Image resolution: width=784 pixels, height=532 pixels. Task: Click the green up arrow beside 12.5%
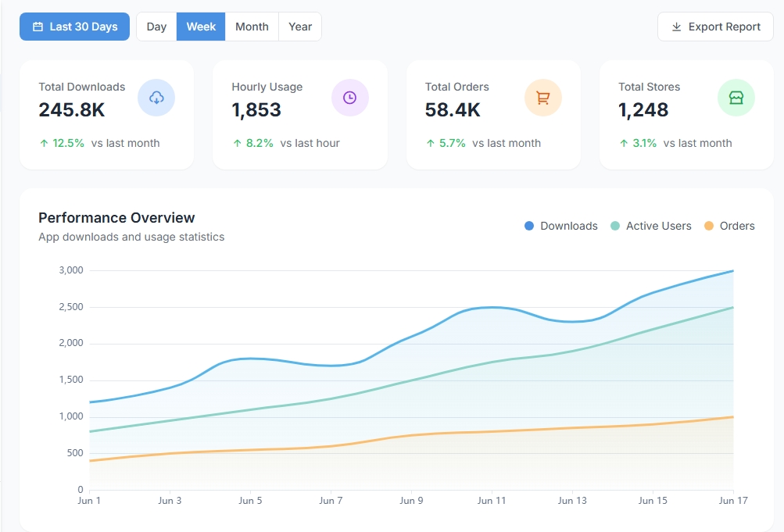(x=45, y=143)
